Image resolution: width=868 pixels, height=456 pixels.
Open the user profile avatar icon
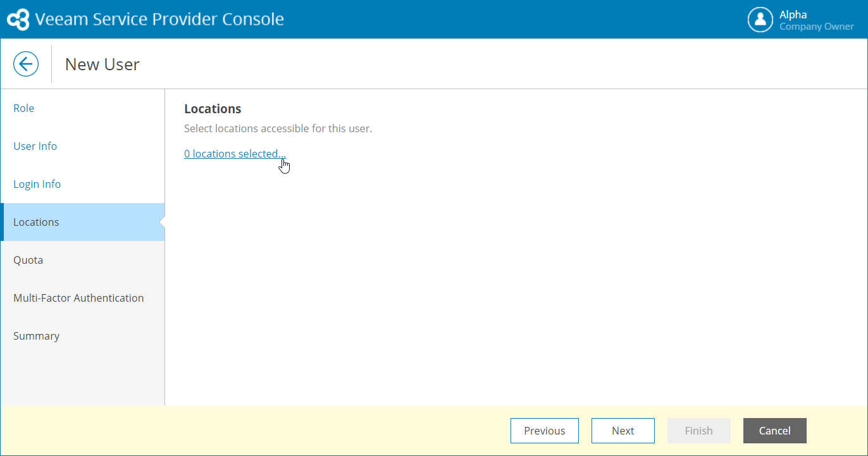tap(760, 20)
